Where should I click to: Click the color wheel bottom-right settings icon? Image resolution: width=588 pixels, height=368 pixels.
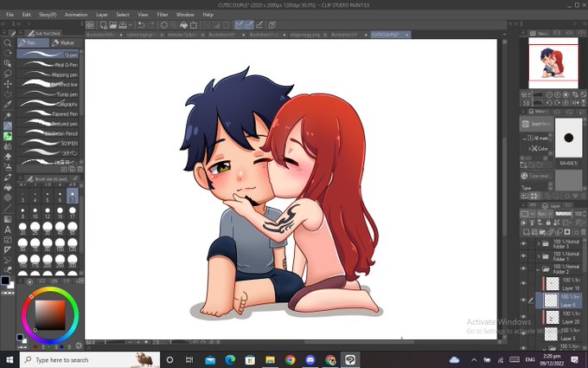click(x=79, y=345)
